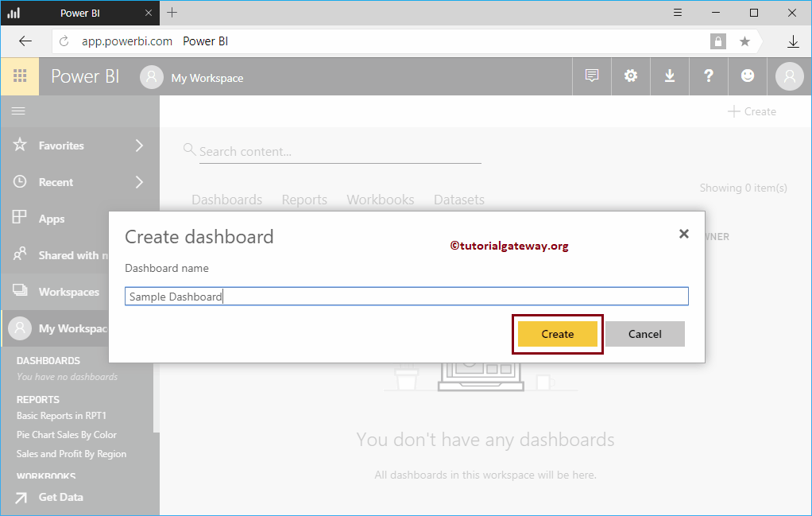This screenshot has height=516, width=812.
Task: Click the browser bookmark star
Action: pos(743,41)
